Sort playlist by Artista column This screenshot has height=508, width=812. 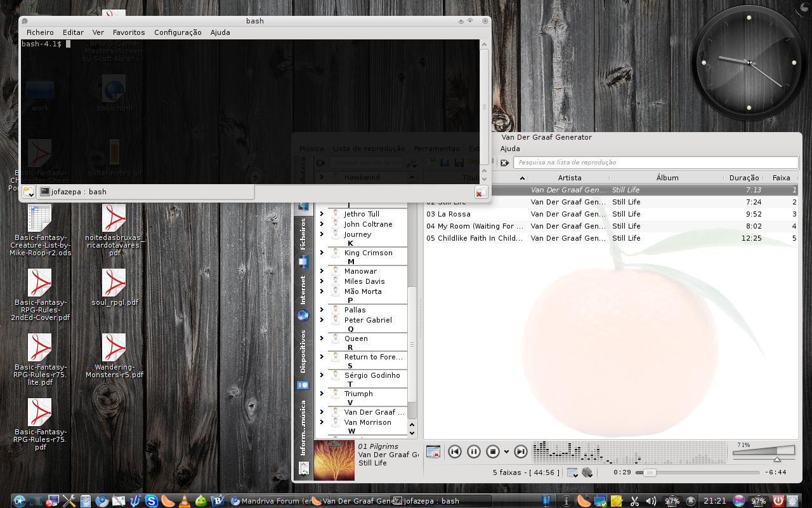(x=570, y=178)
